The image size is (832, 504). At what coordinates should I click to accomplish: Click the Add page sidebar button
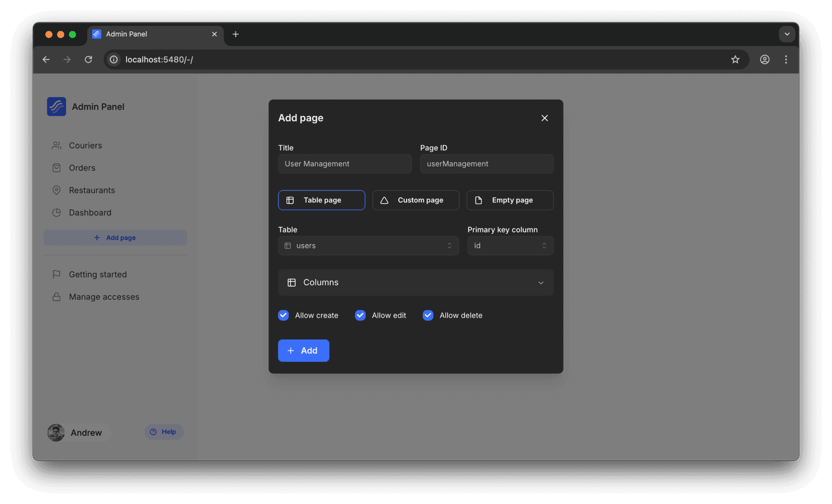click(x=115, y=237)
